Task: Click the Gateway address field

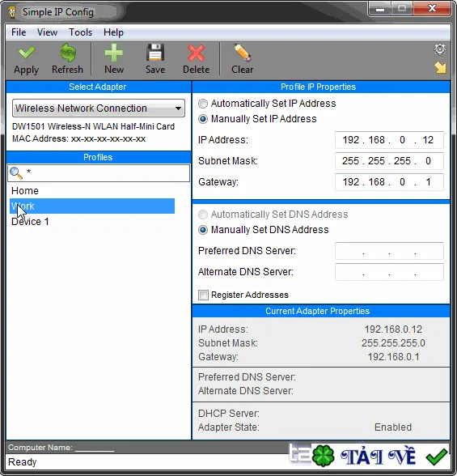Action: pyautogui.click(x=389, y=182)
